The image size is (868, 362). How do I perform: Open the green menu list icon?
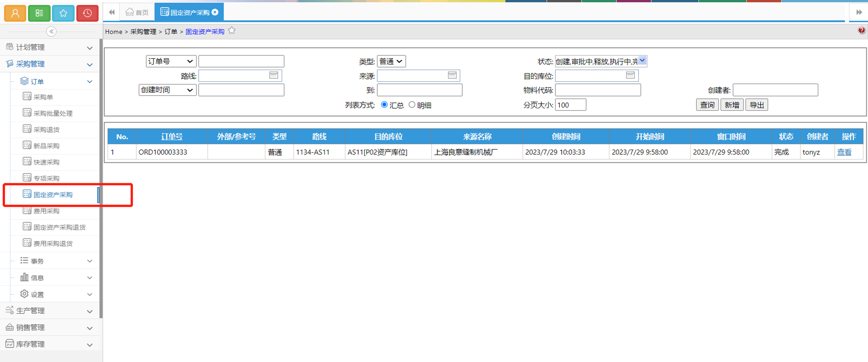39,13
